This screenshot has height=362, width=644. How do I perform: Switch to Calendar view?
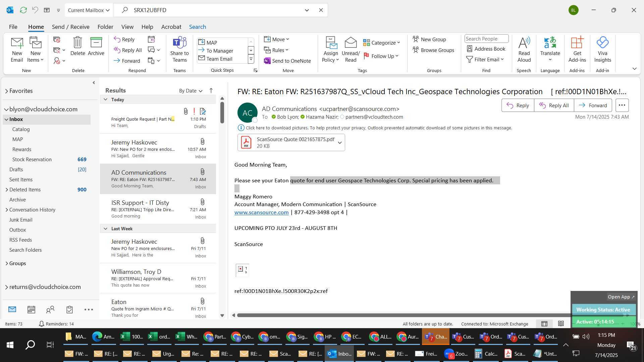point(31,309)
